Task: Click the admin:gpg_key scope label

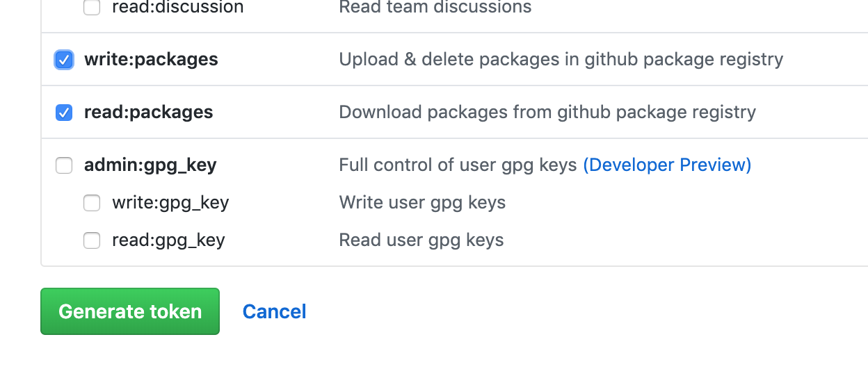Action: coord(150,165)
